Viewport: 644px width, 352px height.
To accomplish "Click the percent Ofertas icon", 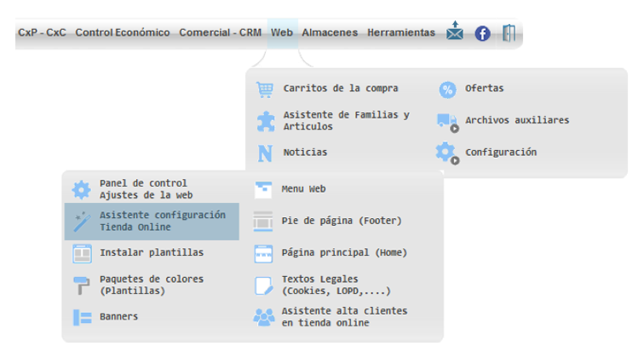I will (x=447, y=89).
